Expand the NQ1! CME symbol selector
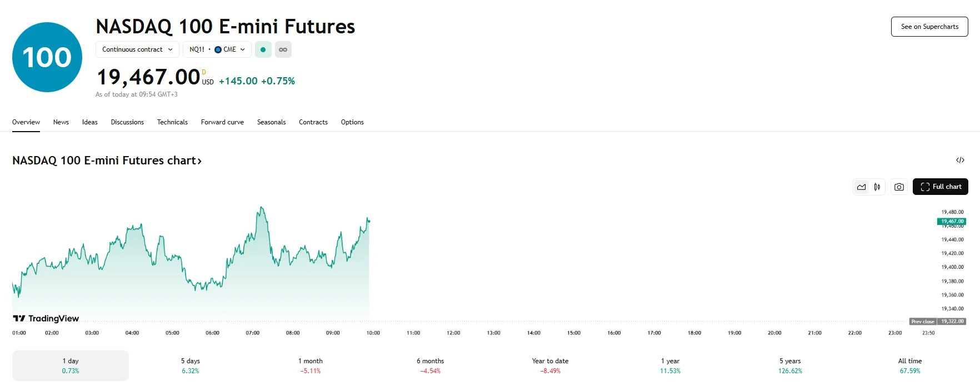 tap(216, 49)
